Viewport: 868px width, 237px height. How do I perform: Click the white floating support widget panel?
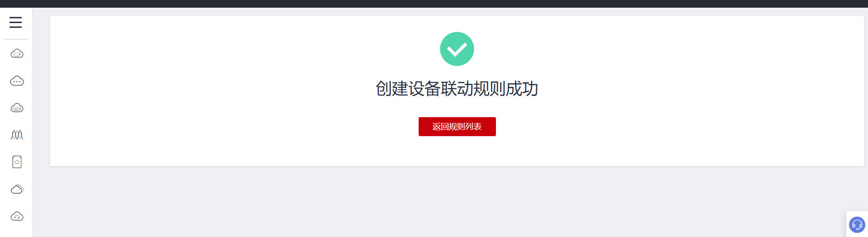(x=857, y=224)
